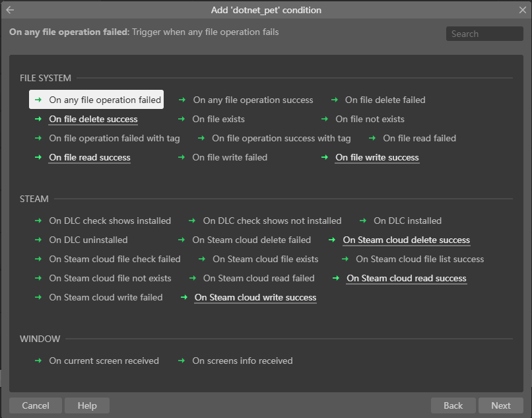
Task: Select On any file operation failed condition
Action: [x=105, y=100]
